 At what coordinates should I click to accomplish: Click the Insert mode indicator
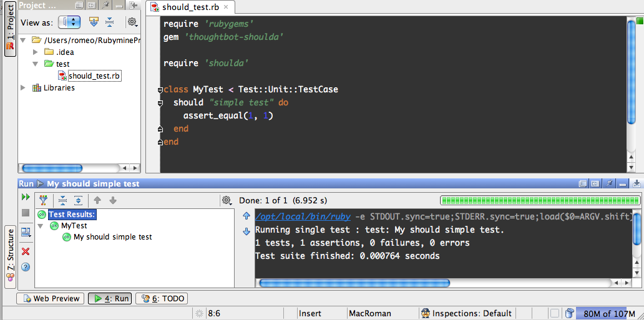point(310,313)
